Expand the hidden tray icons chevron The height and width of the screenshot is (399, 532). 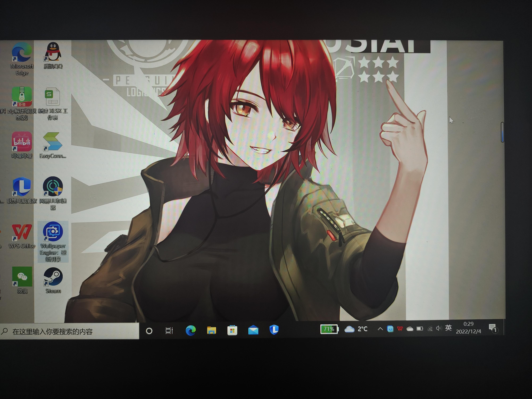(x=380, y=329)
